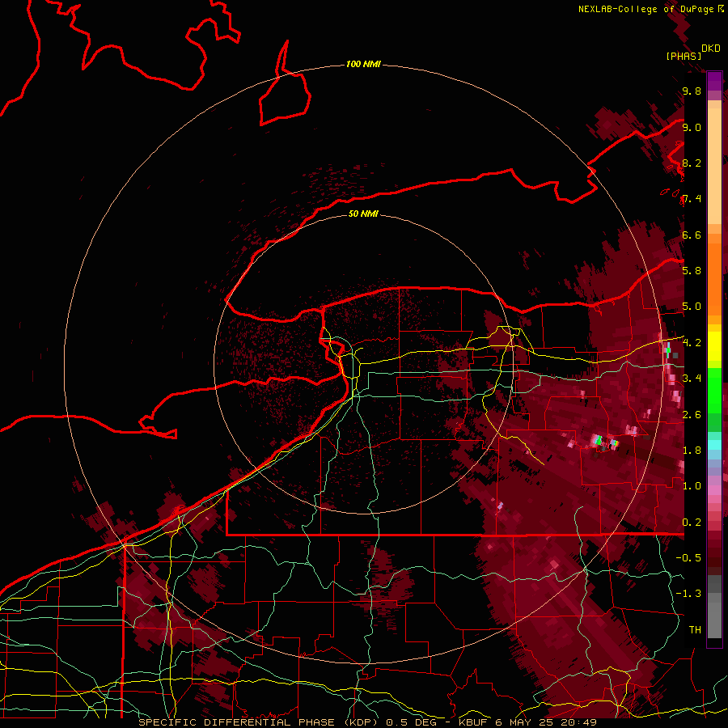Click the [PHAS] legend unit label
This screenshot has width=728, height=728.
684,56
